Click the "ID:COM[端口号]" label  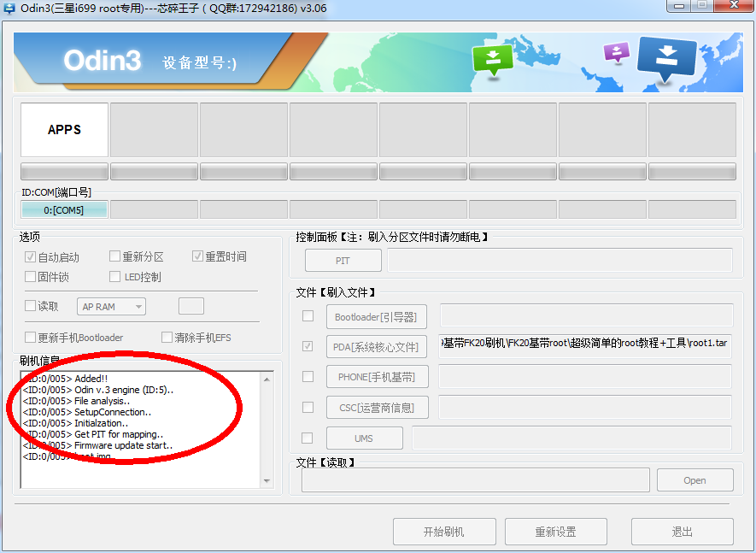pos(56,192)
